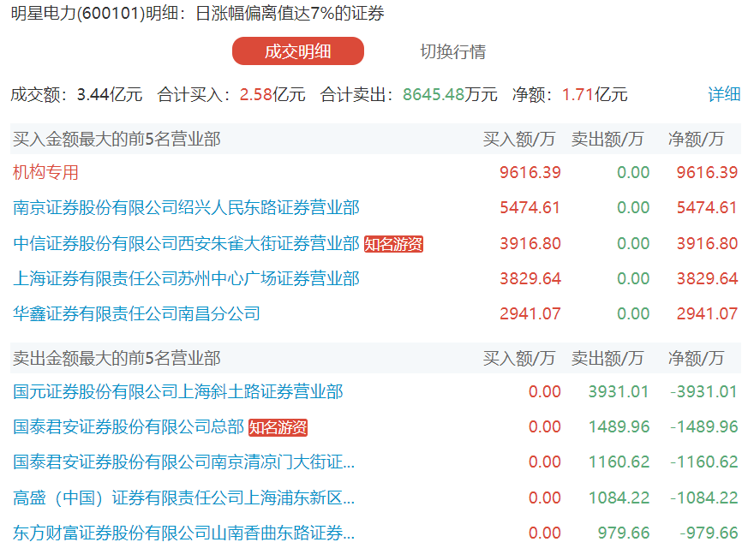Open 高盛（中国）证券上海浦东新区 link
Screen dimensions: 754x560
click(183, 497)
